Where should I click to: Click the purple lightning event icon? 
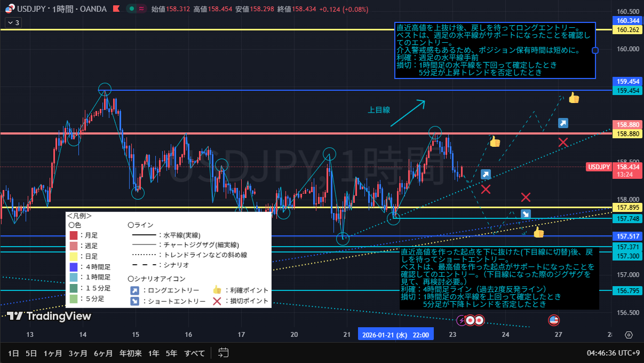[x=462, y=320]
